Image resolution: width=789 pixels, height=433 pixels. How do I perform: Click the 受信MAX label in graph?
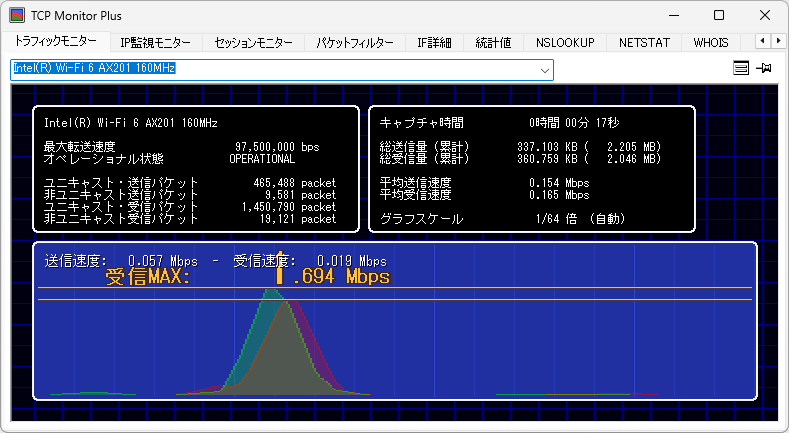point(147,277)
